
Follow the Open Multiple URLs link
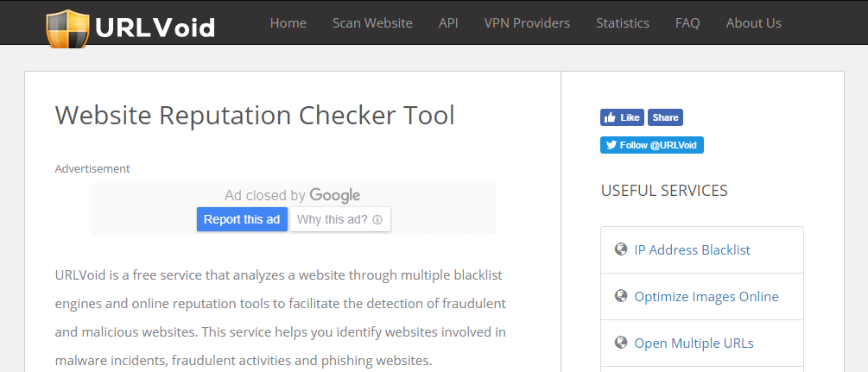click(x=694, y=344)
